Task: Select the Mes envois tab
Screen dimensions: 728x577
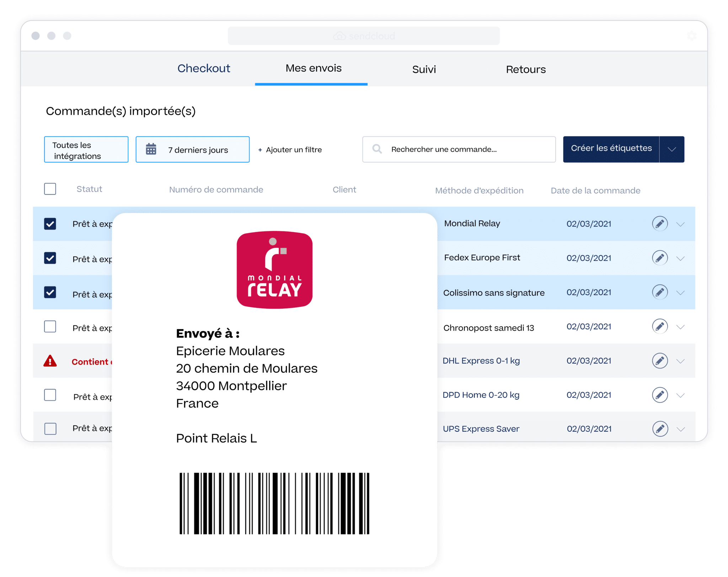Action: [x=313, y=68]
